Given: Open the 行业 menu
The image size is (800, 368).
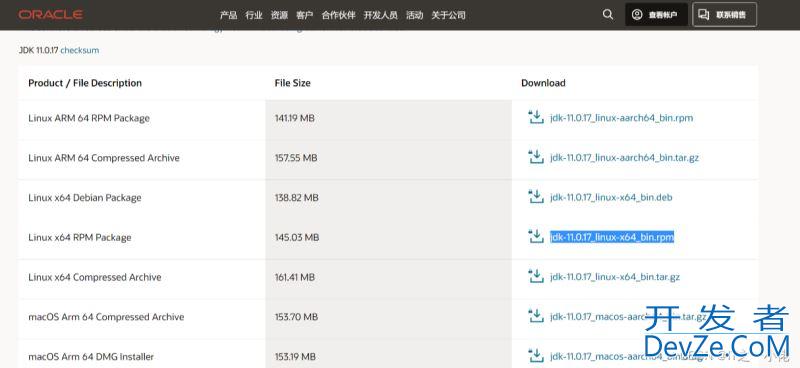Looking at the screenshot, I should (x=254, y=15).
